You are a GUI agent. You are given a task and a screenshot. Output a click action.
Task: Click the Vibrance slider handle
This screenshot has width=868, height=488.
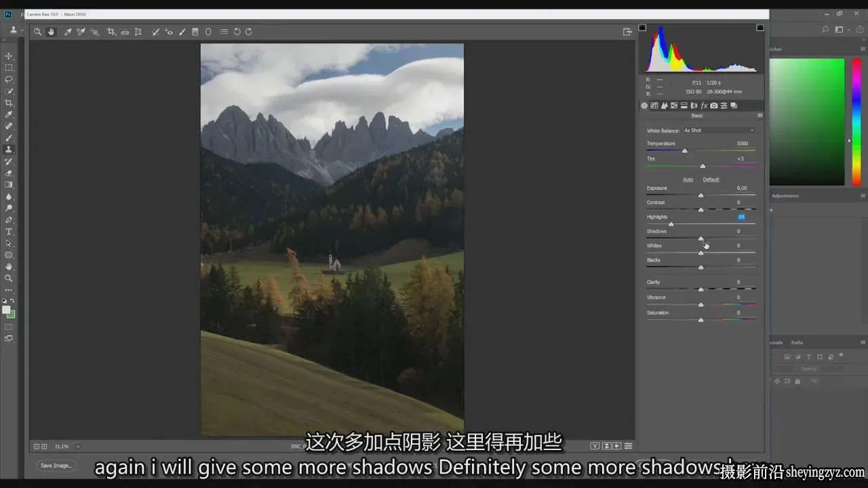point(701,305)
